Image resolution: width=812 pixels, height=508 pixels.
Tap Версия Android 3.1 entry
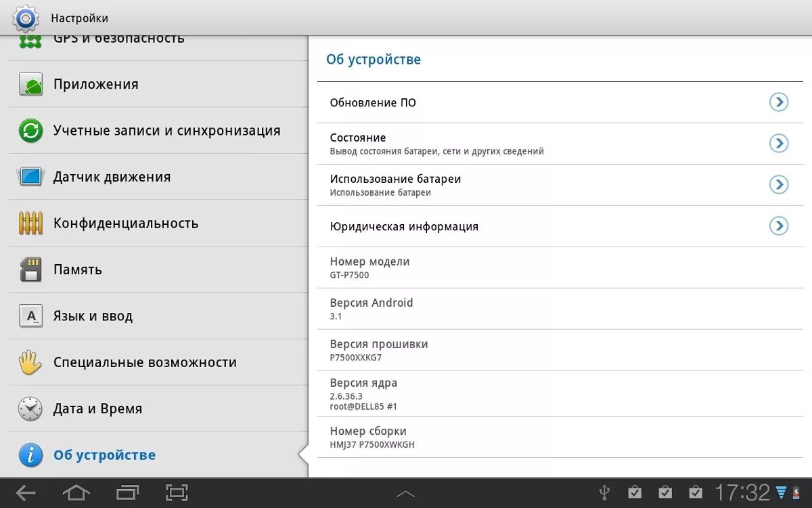tap(560, 309)
